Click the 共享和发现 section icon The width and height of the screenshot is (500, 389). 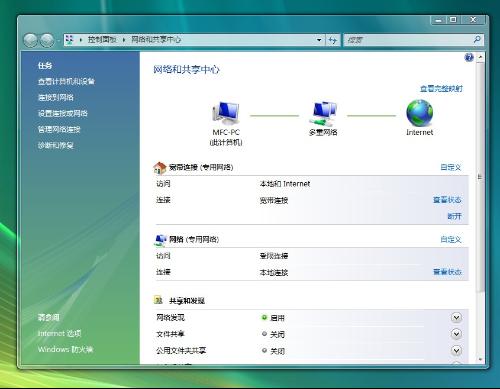(158, 300)
